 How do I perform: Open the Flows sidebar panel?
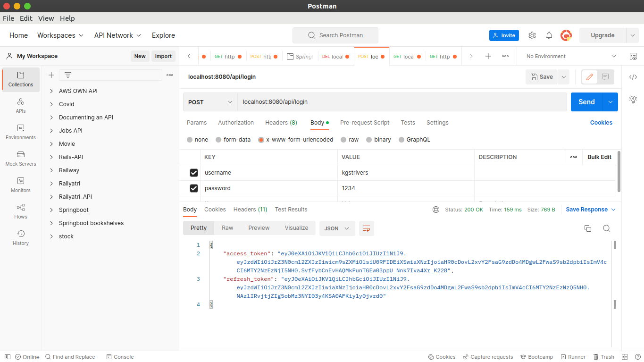21,211
